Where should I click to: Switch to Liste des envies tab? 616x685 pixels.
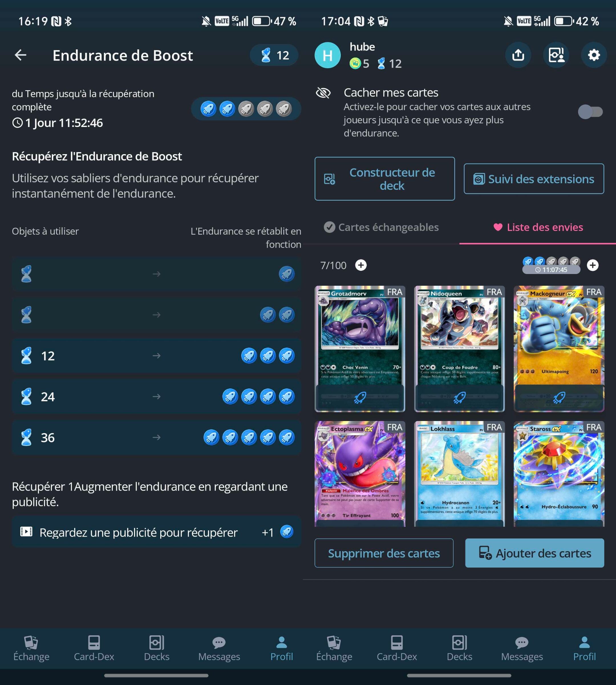click(x=538, y=227)
